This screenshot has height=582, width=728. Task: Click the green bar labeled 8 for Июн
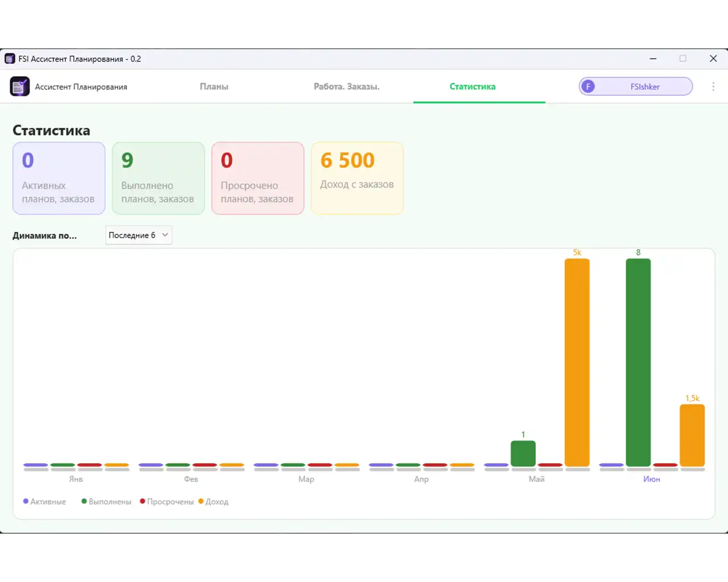[x=638, y=362]
